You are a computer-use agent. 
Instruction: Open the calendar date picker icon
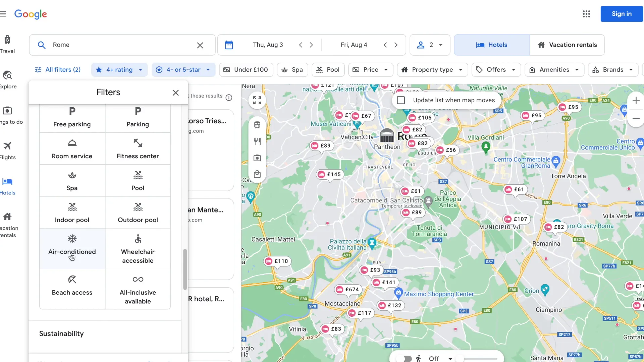[x=229, y=45]
